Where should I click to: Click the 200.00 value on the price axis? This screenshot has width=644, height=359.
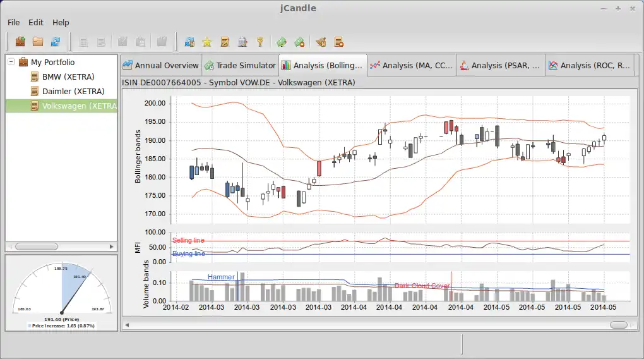pos(155,103)
